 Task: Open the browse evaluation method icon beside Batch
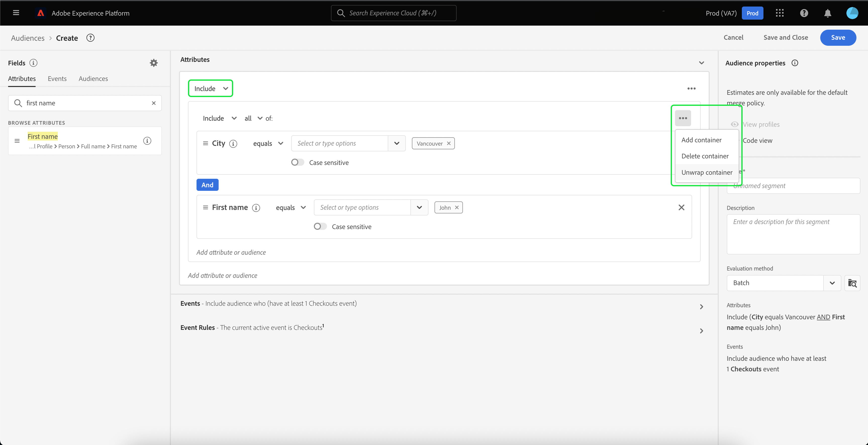852,283
